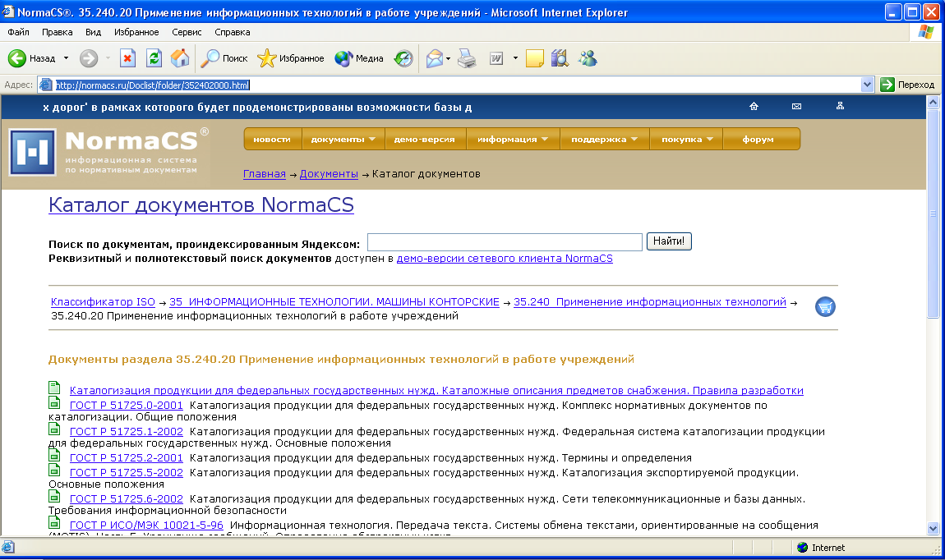The height and width of the screenshot is (560, 945).
Task: Stop page loading with the red X icon
Action: (127, 58)
